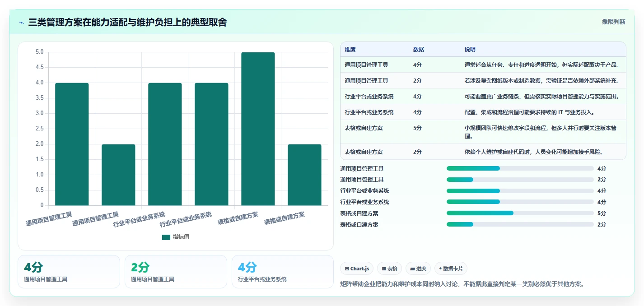
Task: Click the 通用项目管理工具 2分 progress bar
Action: tap(520, 180)
